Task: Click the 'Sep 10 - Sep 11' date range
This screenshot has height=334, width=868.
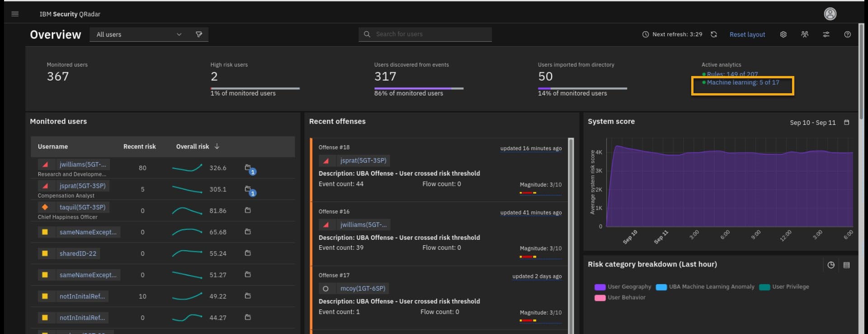Action: point(813,123)
